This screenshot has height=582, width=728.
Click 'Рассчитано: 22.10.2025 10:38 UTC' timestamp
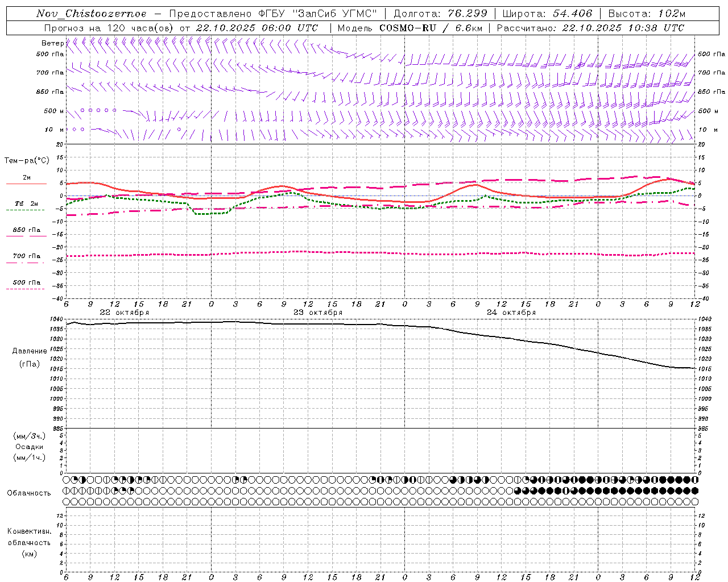[590, 28]
